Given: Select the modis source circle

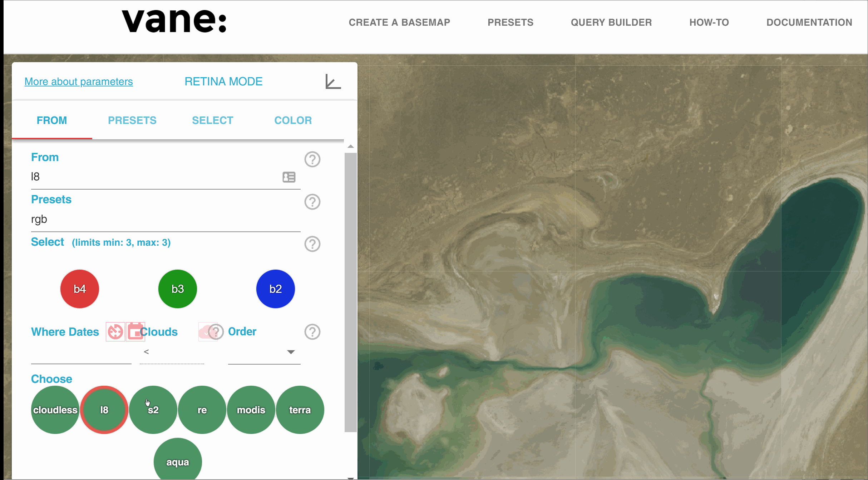Looking at the screenshot, I should pos(251,410).
